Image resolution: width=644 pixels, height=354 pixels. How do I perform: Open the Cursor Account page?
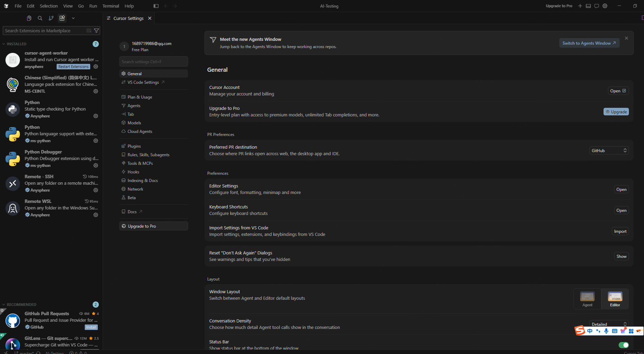pos(618,91)
